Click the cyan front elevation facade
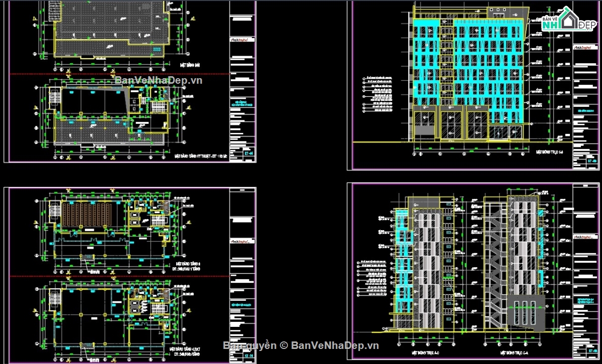 point(467,65)
